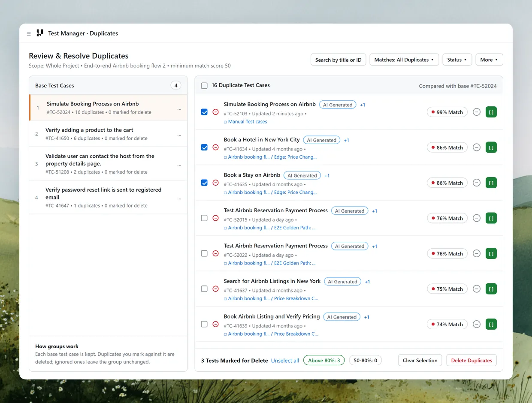Click red minus icon for TC-52015 row
The height and width of the screenshot is (403, 532).
click(x=215, y=218)
